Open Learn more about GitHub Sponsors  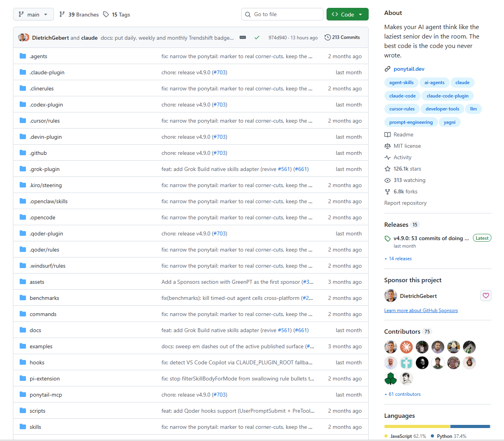[421, 311]
